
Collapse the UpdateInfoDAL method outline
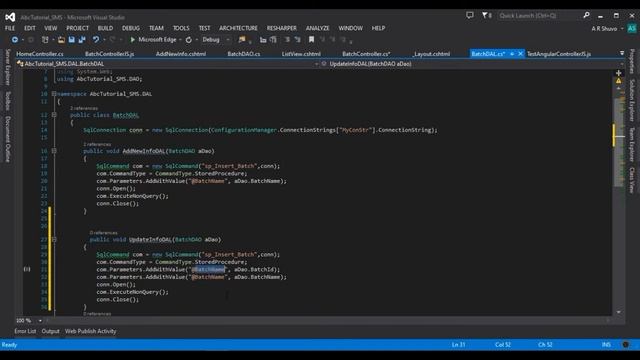tap(54, 240)
